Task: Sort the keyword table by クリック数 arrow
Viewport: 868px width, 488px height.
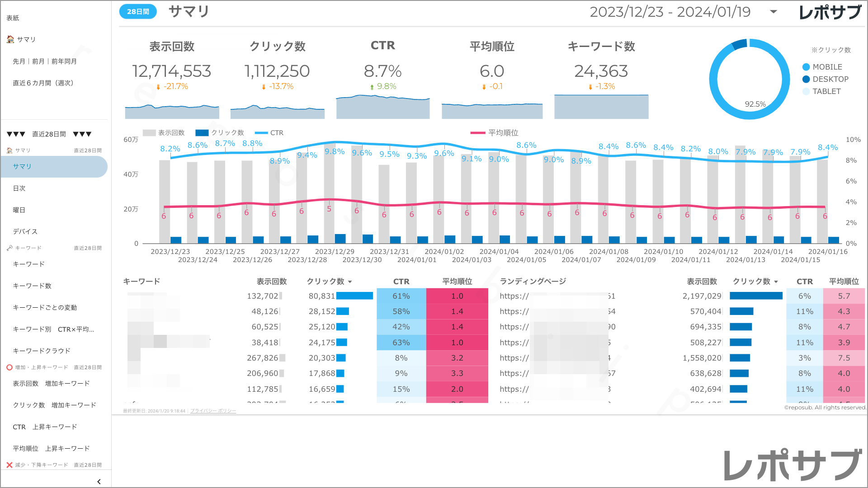Action: coord(350,282)
